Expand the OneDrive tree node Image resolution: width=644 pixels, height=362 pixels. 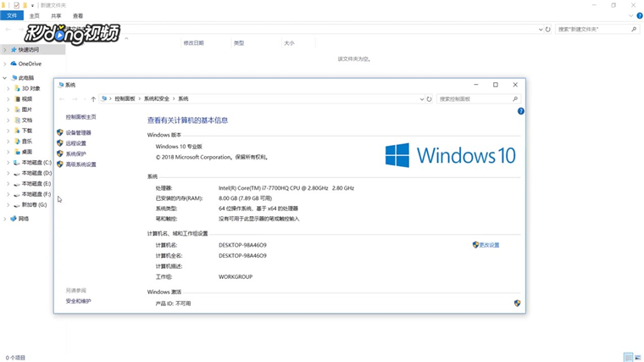point(4,64)
